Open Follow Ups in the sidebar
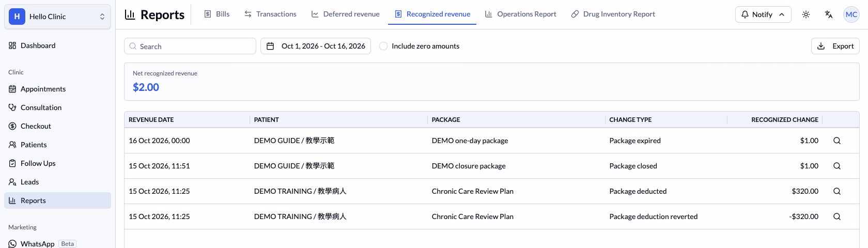This screenshot has height=248, width=868. [x=57, y=163]
